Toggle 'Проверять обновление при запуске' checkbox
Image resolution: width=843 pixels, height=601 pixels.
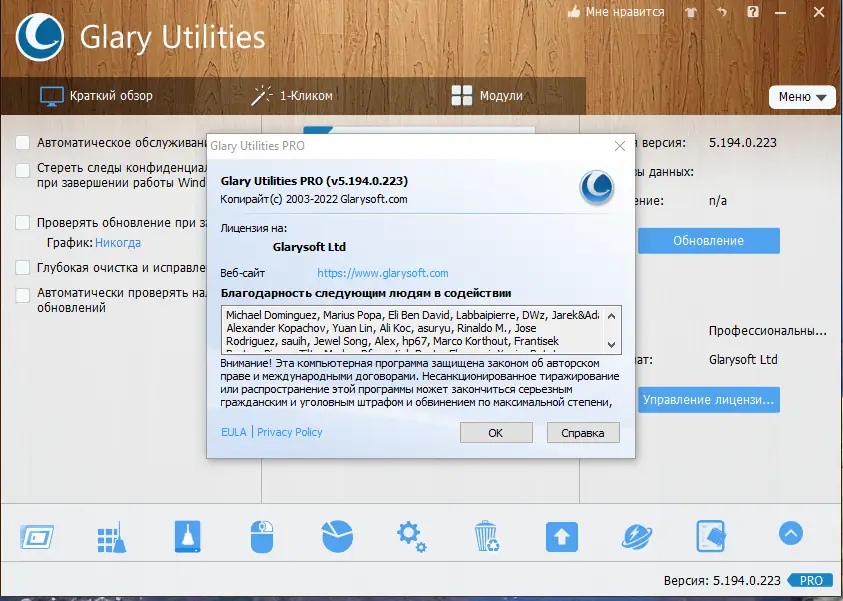[x=23, y=223]
